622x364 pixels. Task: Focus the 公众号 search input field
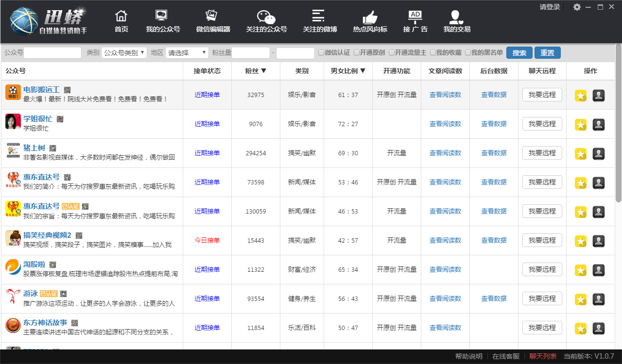coord(52,53)
